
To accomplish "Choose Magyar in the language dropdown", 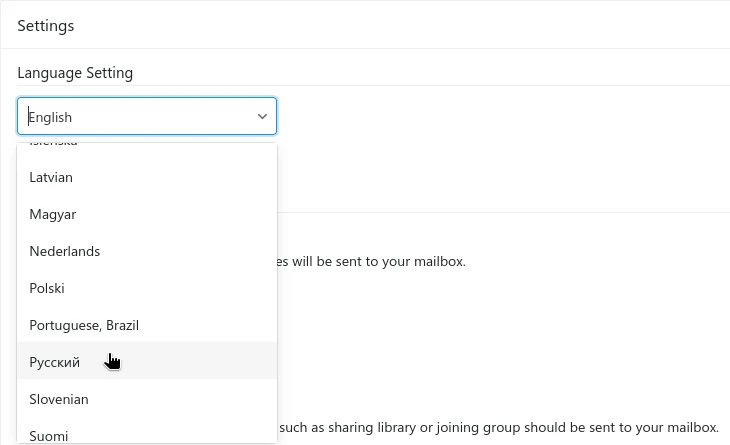I will point(53,214).
